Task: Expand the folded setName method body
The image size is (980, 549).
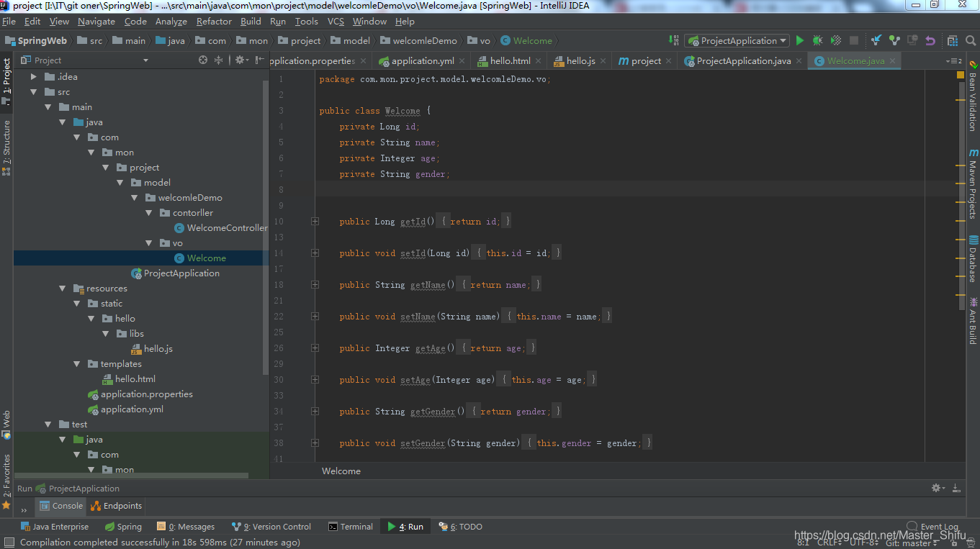Action: pyautogui.click(x=315, y=317)
